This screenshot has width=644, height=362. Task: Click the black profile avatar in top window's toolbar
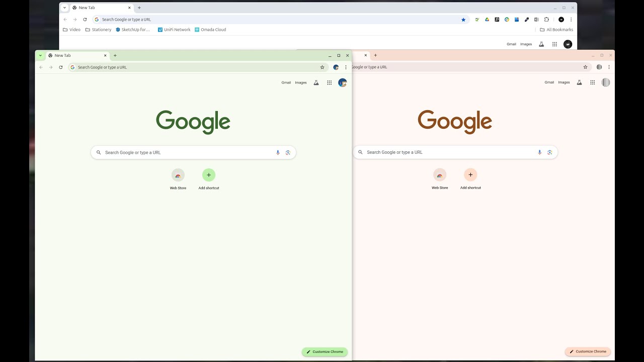tap(561, 20)
